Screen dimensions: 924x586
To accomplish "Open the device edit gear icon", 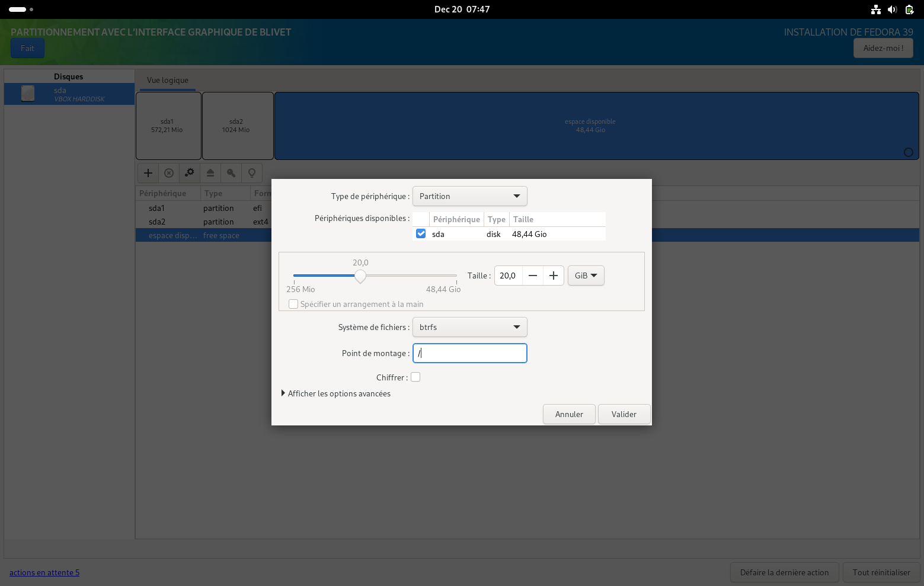I will coord(190,173).
